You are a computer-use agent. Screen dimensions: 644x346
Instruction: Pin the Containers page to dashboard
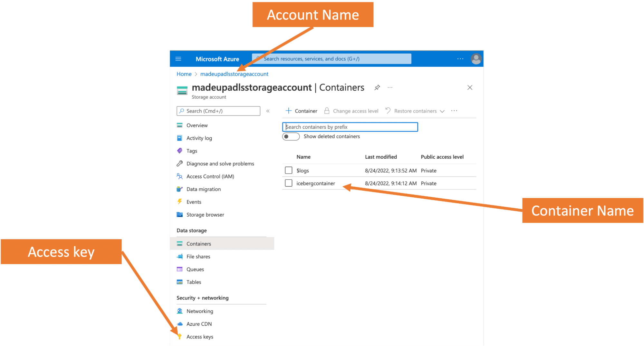coord(377,87)
